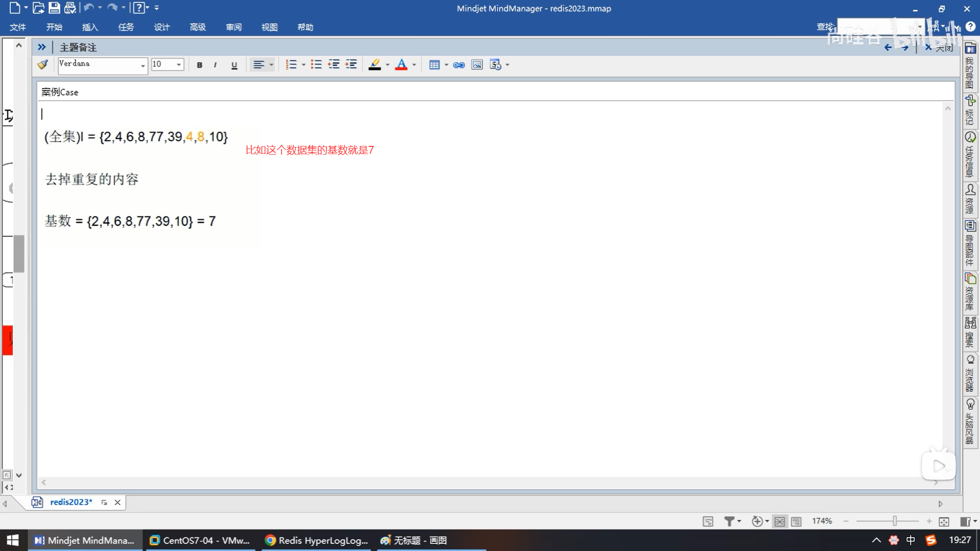This screenshot has width=980, height=551.
Task: Insert an image into the note
Action: coord(477,65)
